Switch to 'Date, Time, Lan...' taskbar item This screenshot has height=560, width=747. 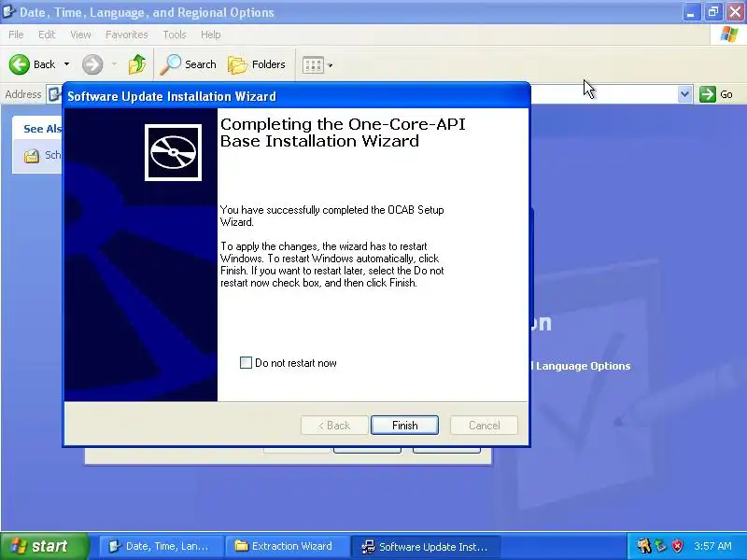[161, 546]
